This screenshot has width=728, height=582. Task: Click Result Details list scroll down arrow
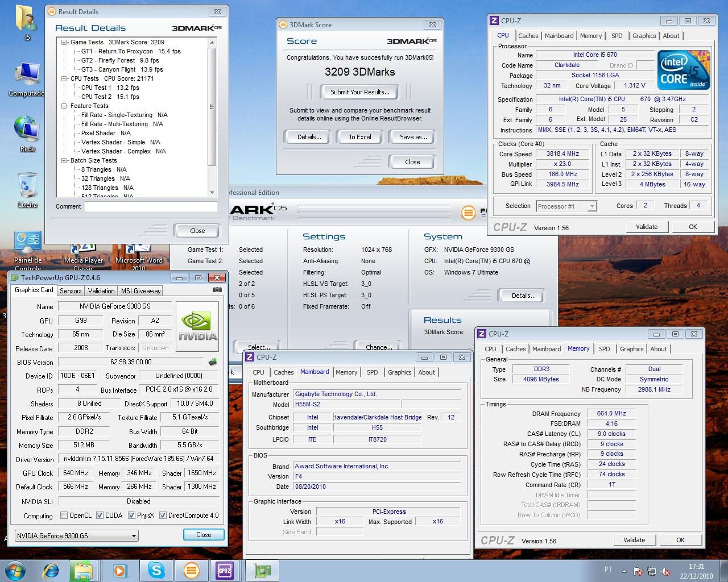[x=212, y=193]
